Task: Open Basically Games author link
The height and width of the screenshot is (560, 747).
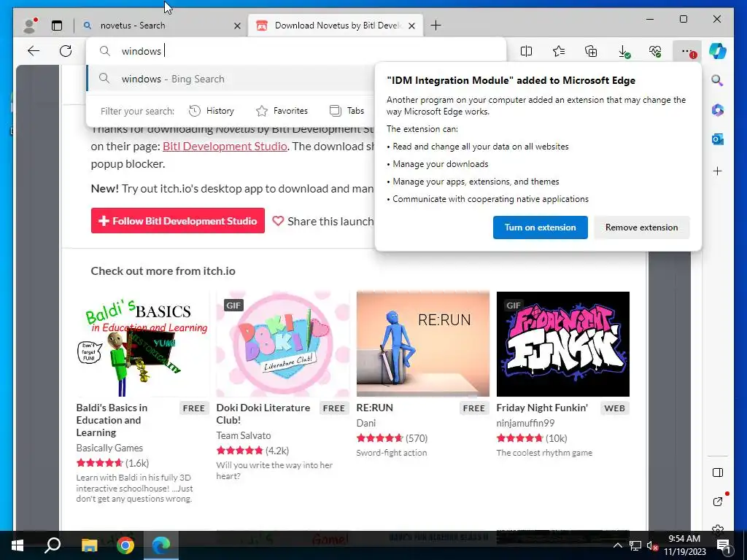Action: point(109,448)
